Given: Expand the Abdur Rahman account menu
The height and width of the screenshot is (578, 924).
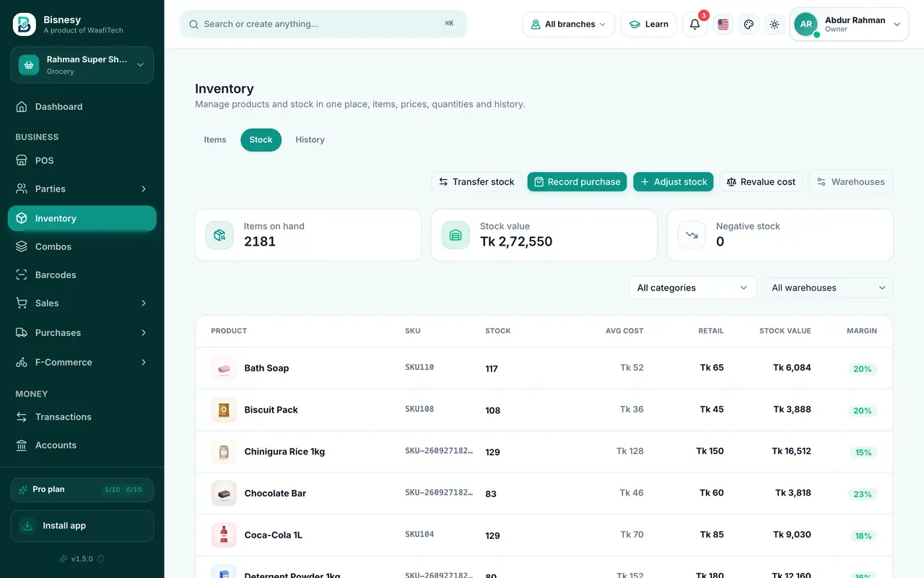Looking at the screenshot, I should pos(849,25).
